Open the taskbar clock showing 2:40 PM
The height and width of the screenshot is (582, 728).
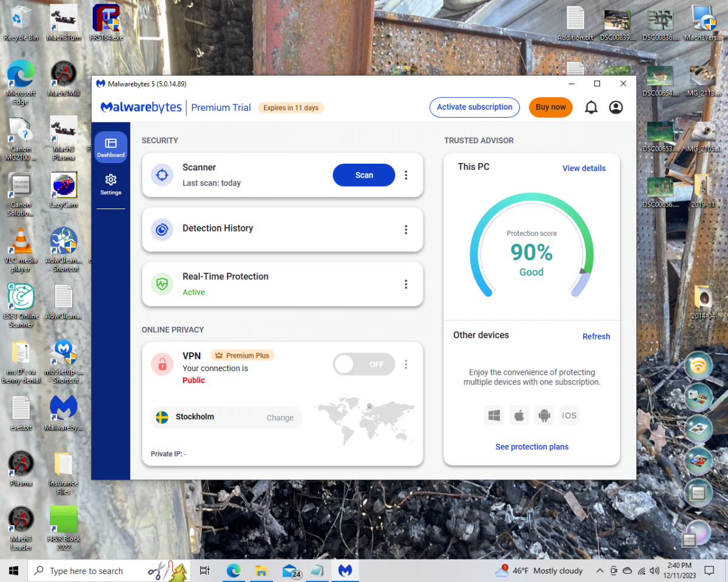click(678, 570)
